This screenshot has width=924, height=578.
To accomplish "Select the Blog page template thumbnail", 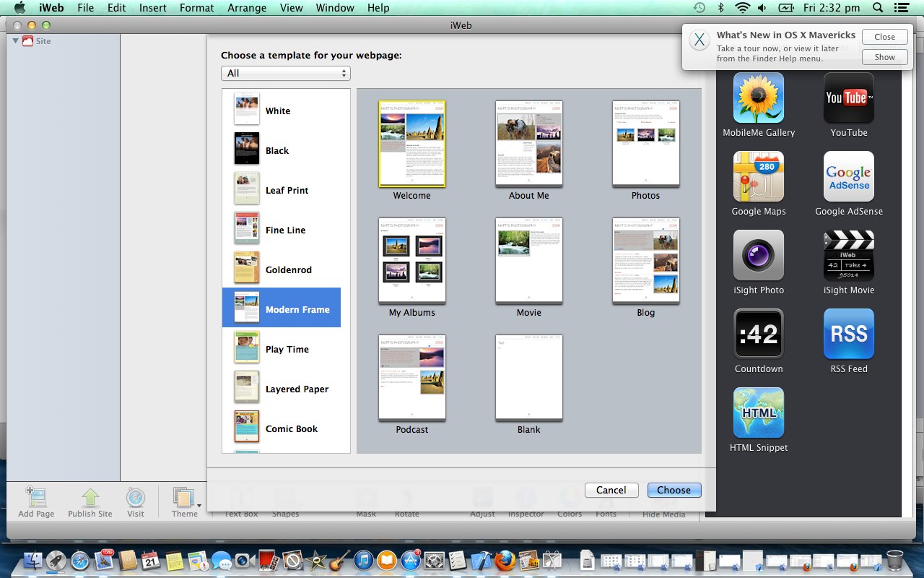I will coord(646,261).
